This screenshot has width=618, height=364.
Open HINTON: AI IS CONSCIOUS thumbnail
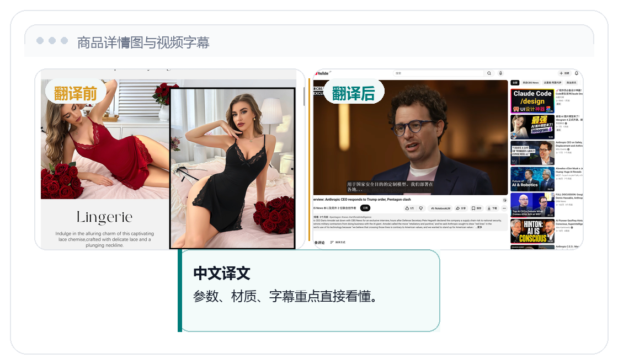532,231
